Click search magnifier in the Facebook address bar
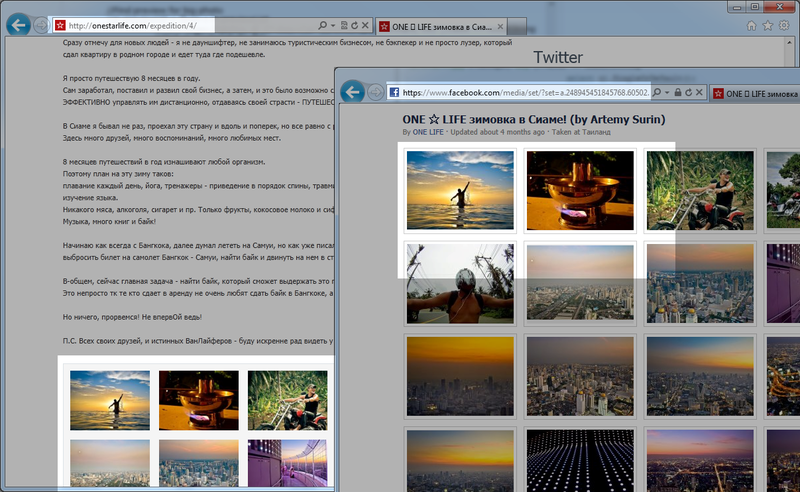The width and height of the screenshot is (800, 492). click(x=657, y=92)
